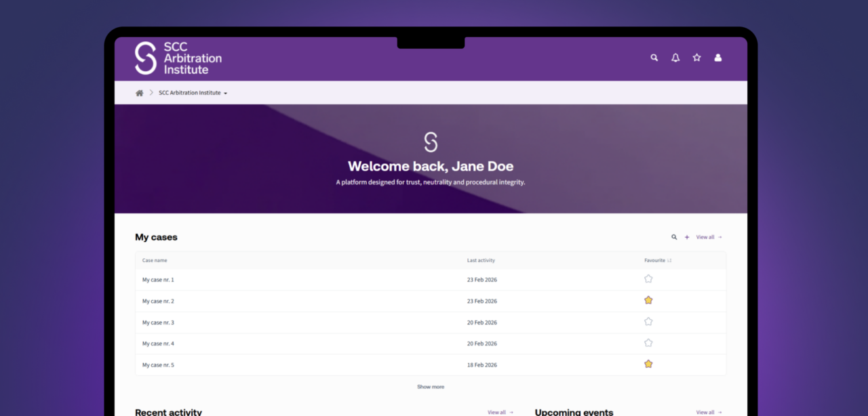Open favourites star in header
The height and width of the screenshot is (416, 868).
[x=696, y=58]
